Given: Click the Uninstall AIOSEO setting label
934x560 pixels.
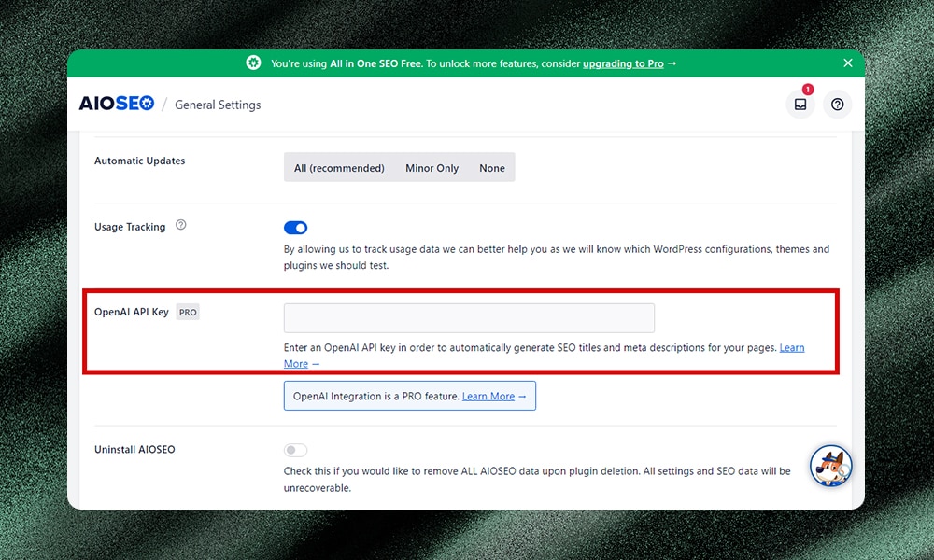Looking at the screenshot, I should tap(134, 450).
